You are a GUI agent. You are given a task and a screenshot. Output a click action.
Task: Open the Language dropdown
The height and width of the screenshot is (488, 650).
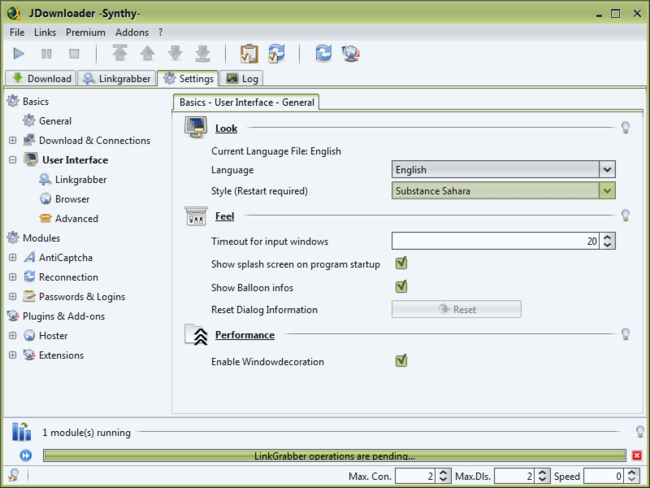pyautogui.click(x=503, y=169)
